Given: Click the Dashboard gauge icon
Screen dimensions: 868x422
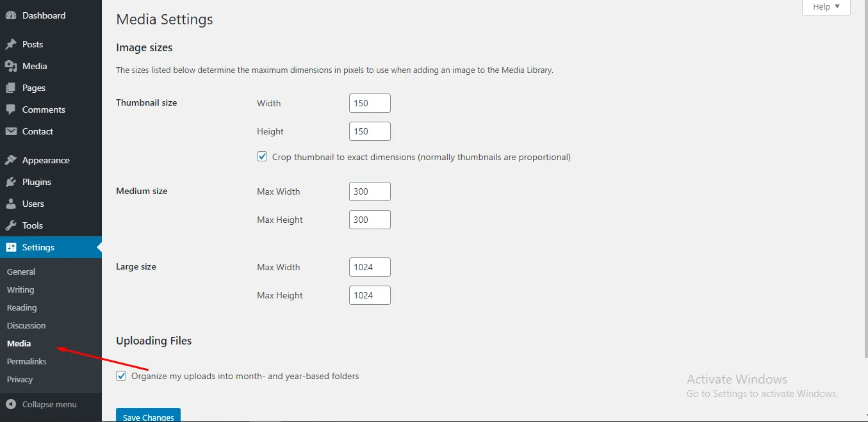Looking at the screenshot, I should coord(11,15).
